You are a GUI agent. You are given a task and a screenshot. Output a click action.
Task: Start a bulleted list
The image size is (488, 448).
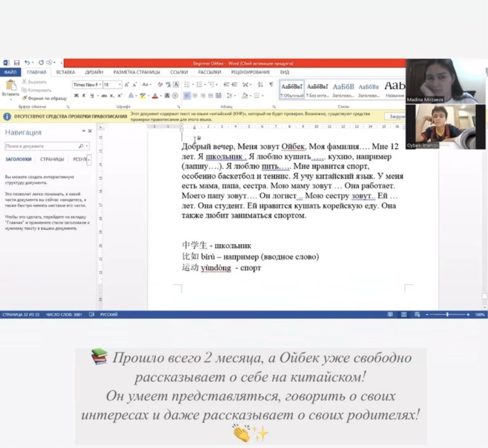point(187,84)
